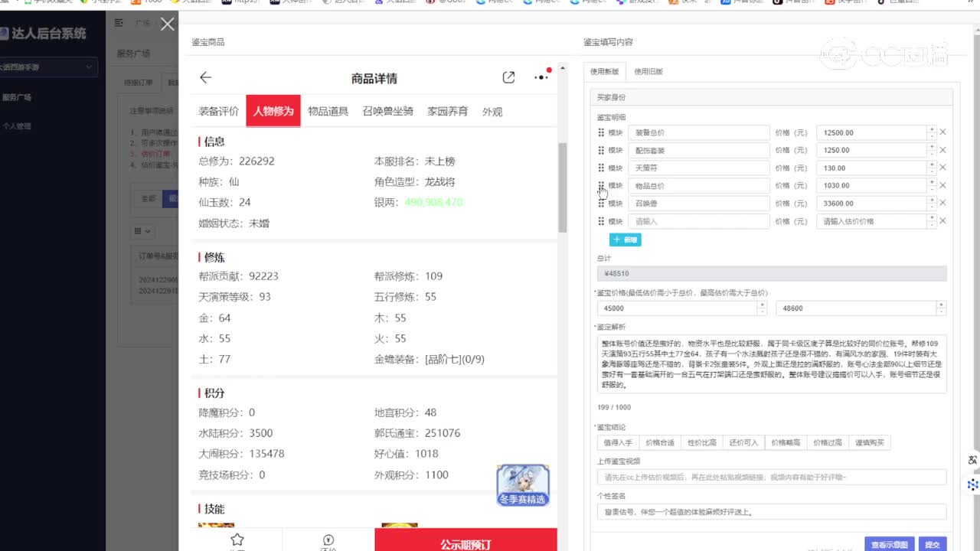Choose 谨慎购买 conclusion
This screenshot has height=551, width=980.
870,442
